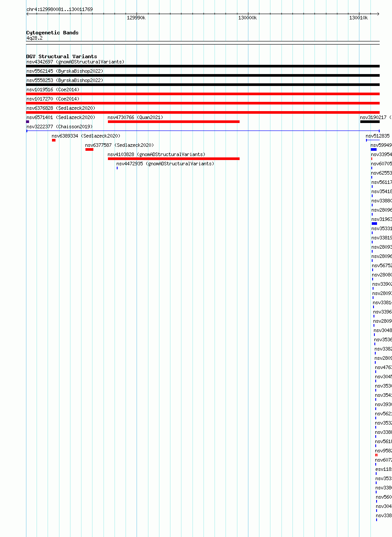392x537 pixels.
Task: Click the nsv3541 variant label
Action: [x=384, y=395]
